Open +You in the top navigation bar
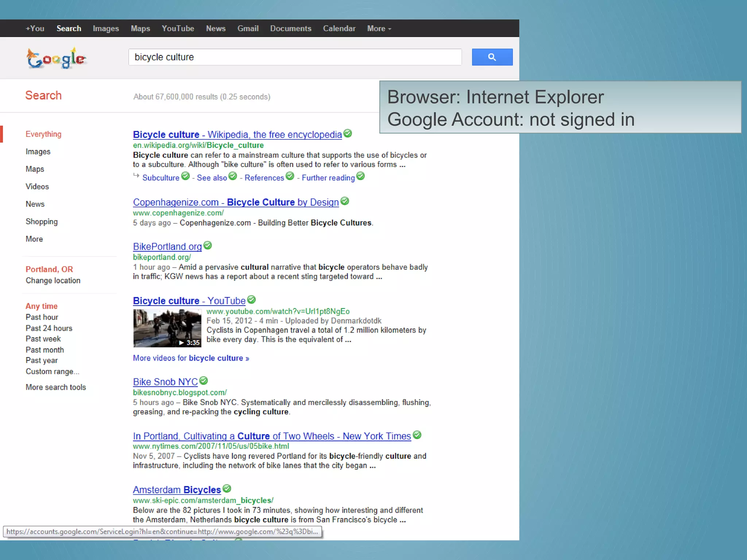This screenshot has height=560, width=747. [35, 28]
